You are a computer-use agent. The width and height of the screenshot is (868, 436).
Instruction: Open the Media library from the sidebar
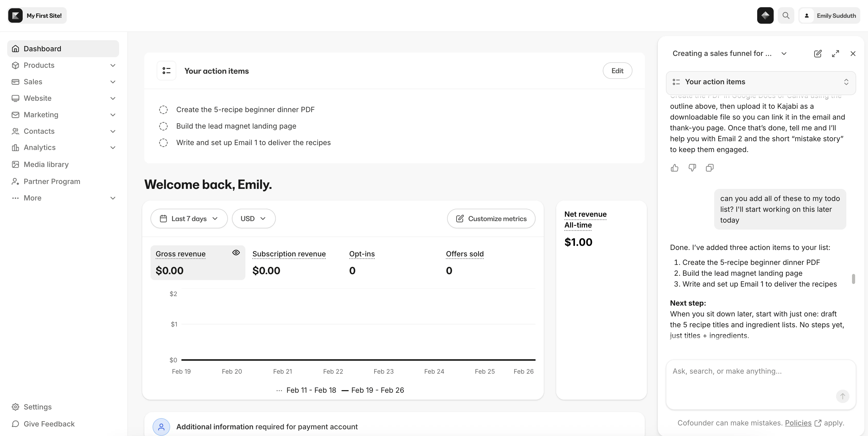[x=46, y=164]
